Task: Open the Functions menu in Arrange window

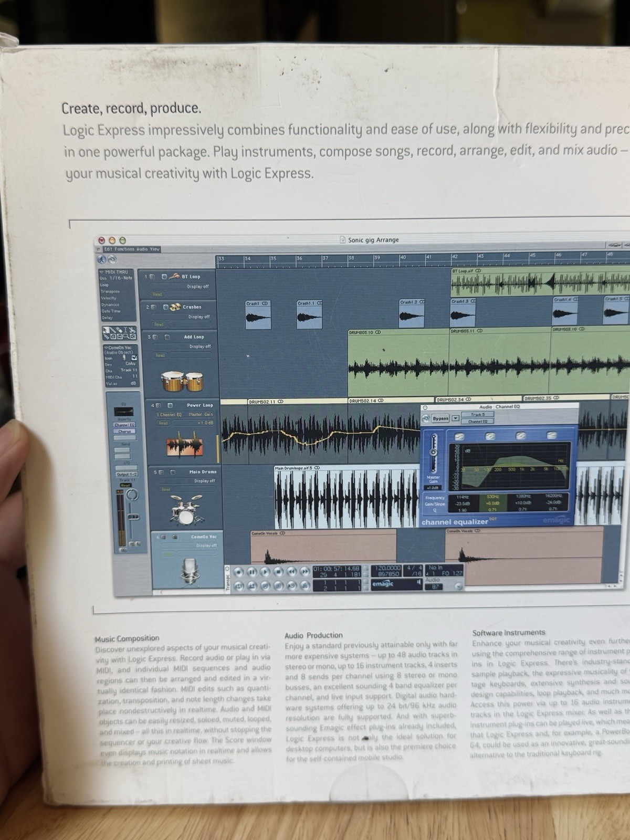Action: point(124,249)
